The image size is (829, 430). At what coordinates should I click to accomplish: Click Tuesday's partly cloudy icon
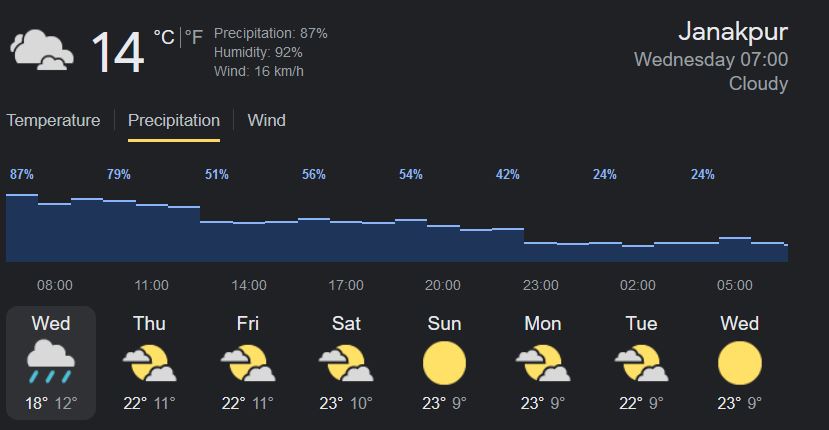pyautogui.click(x=640, y=362)
